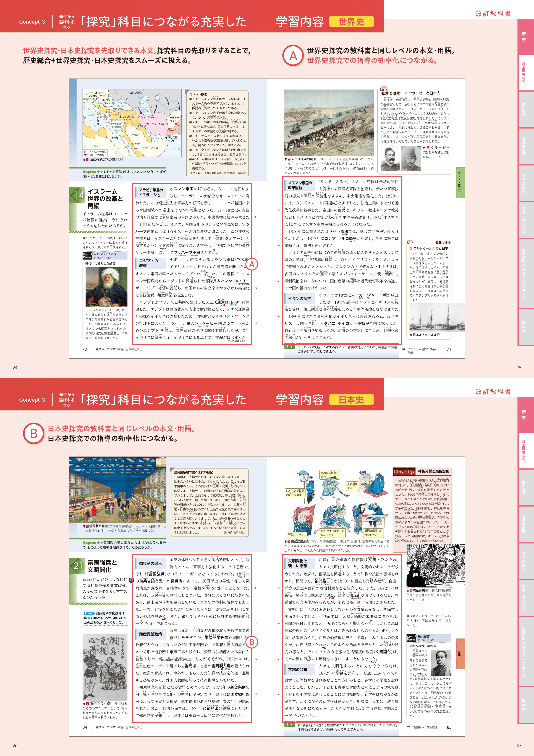Click the 改訂教科書 label above page 25
The image size is (534, 756).
click(x=493, y=14)
